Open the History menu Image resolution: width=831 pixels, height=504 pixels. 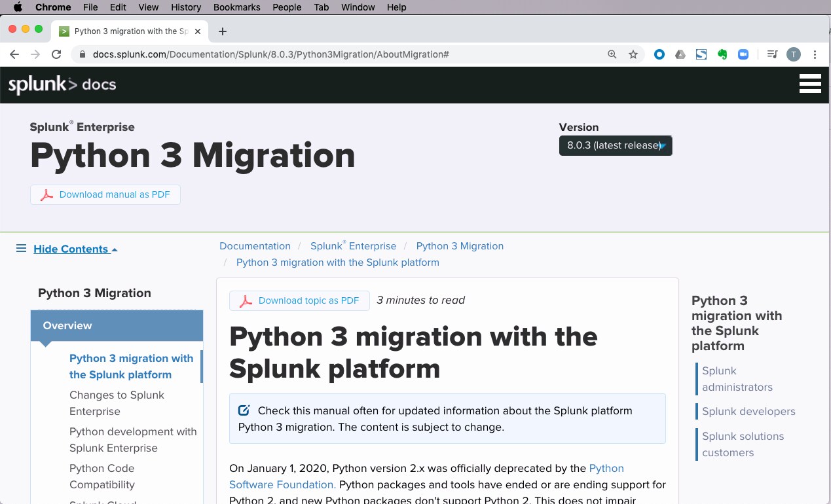tap(186, 7)
